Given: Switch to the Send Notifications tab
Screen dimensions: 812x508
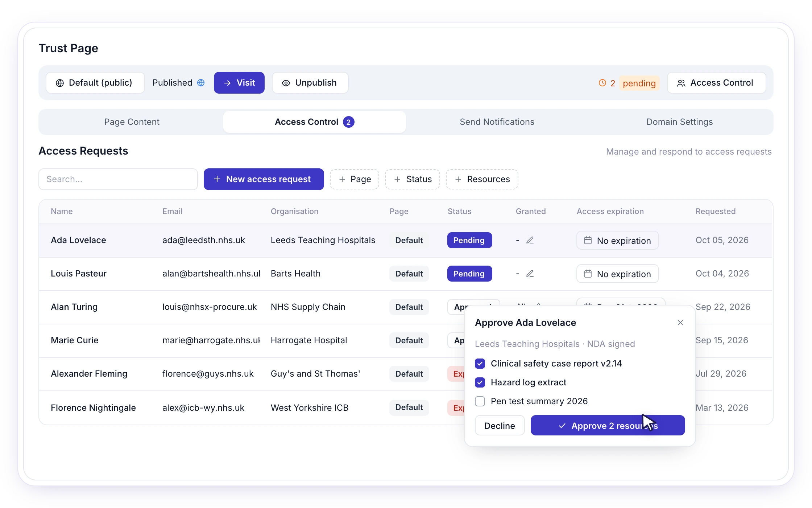Looking at the screenshot, I should pos(497,122).
